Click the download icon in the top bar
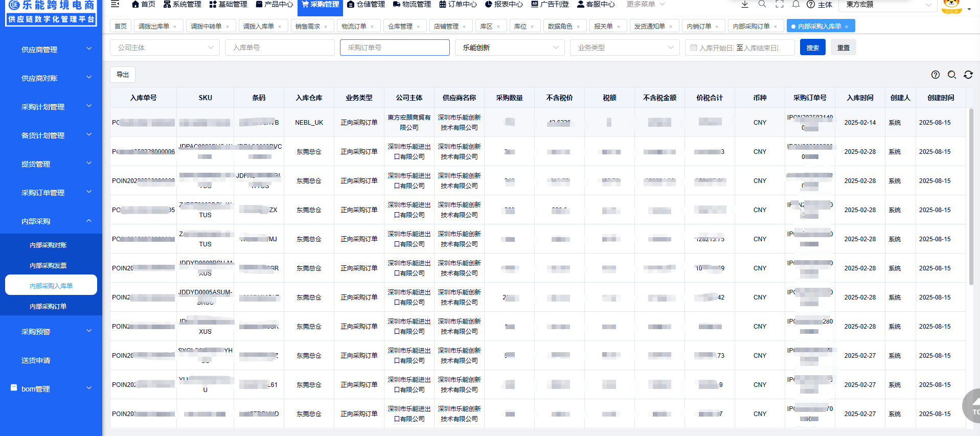This screenshot has height=436, width=980. coord(745,4)
